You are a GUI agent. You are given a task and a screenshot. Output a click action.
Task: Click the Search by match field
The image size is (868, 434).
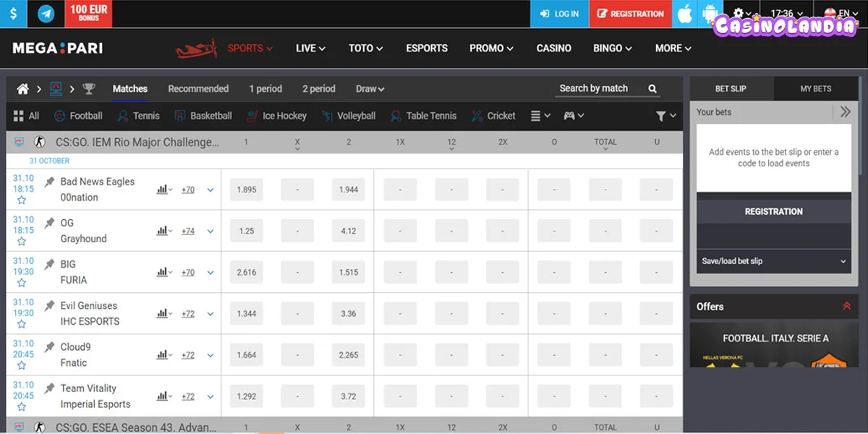tap(600, 88)
